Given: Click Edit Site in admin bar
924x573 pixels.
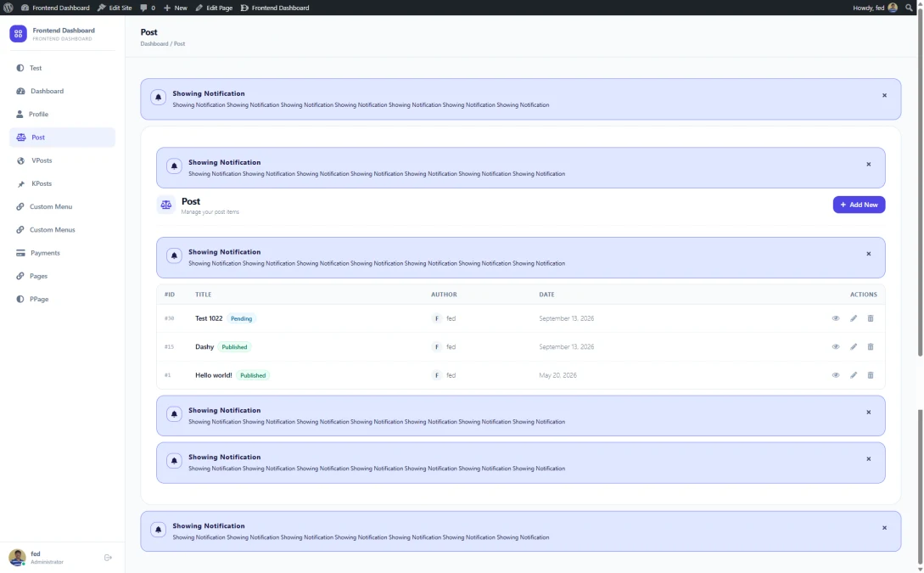Looking at the screenshot, I should 115,8.
